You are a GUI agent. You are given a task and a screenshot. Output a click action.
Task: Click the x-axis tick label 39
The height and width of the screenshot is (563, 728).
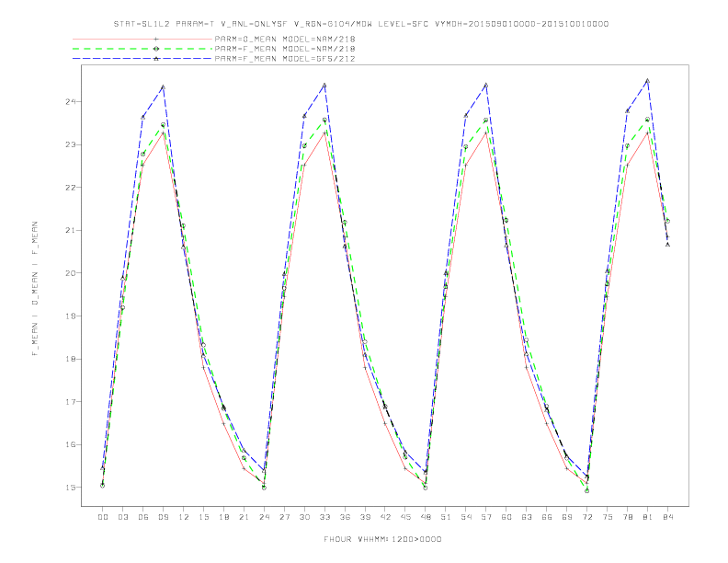pyautogui.click(x=365, y=517)
